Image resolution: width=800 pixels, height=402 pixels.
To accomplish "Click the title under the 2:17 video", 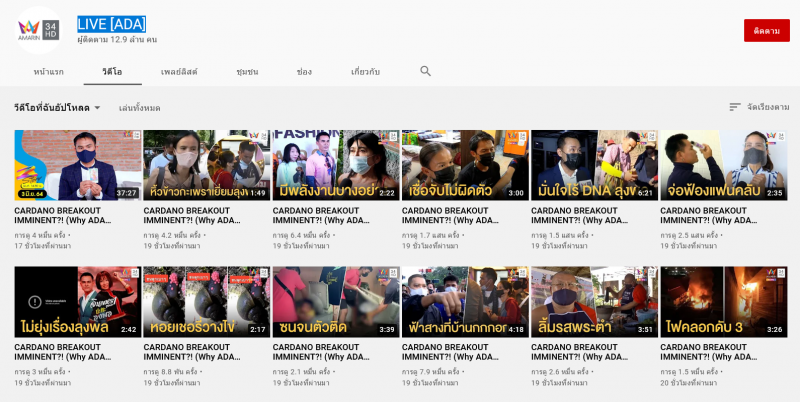I will [x=206, y=353].
